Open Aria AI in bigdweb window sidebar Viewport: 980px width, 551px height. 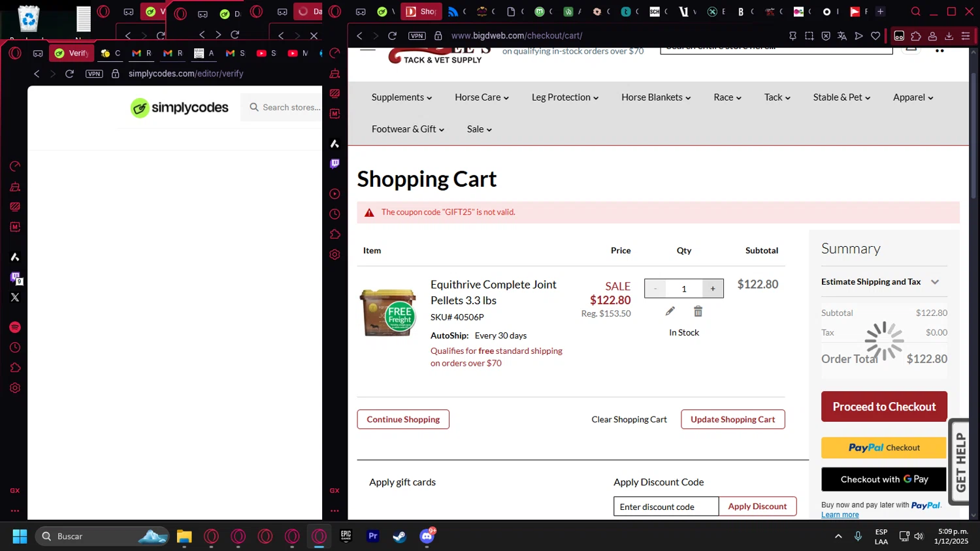point(335,144)
